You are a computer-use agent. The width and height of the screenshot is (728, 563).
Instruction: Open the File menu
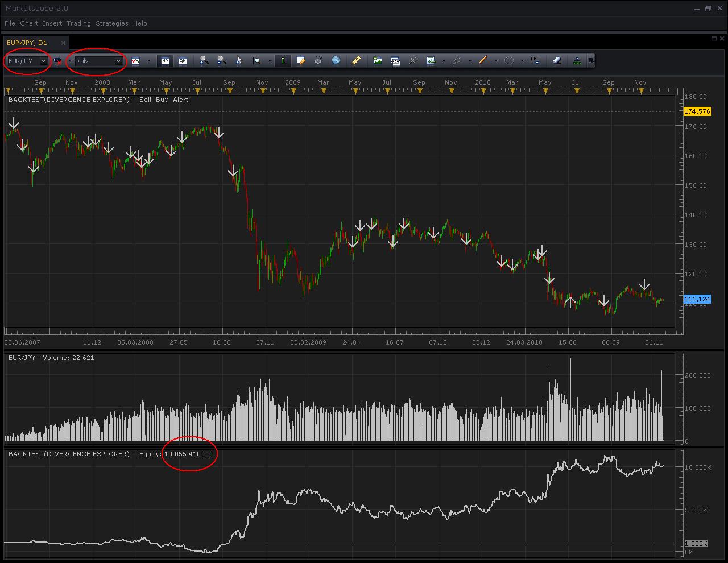tap(10, 23)
